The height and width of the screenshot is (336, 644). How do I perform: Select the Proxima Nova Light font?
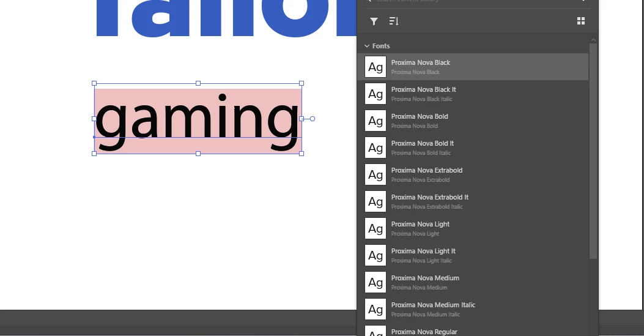(473, 228)
